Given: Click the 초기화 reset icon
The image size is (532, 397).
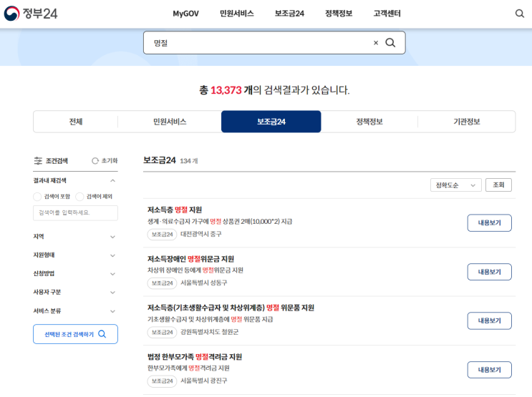Looking at the screenshot, I should tap(95, 161).
